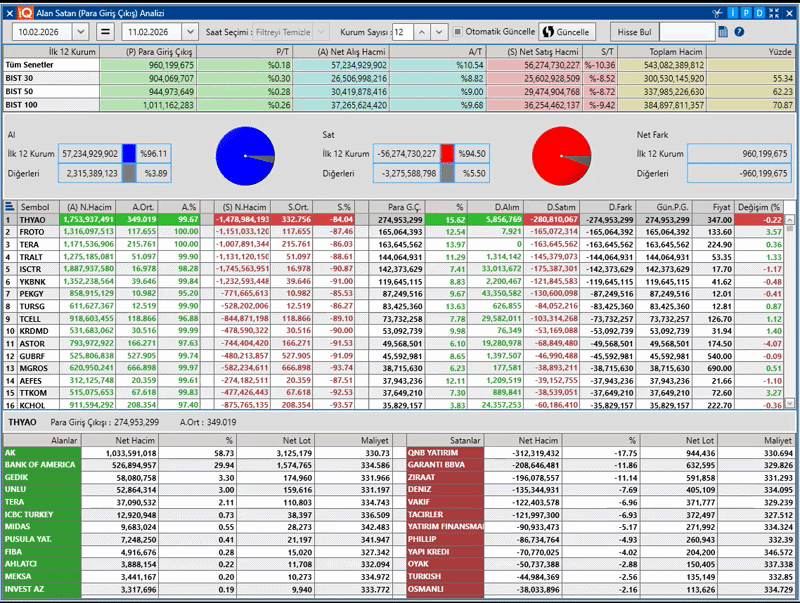Screen dimensions: 800x603
Task: Enable the Otomatik Güncelle checkbox
Action: pyautogui.click(x=458, y=32)
